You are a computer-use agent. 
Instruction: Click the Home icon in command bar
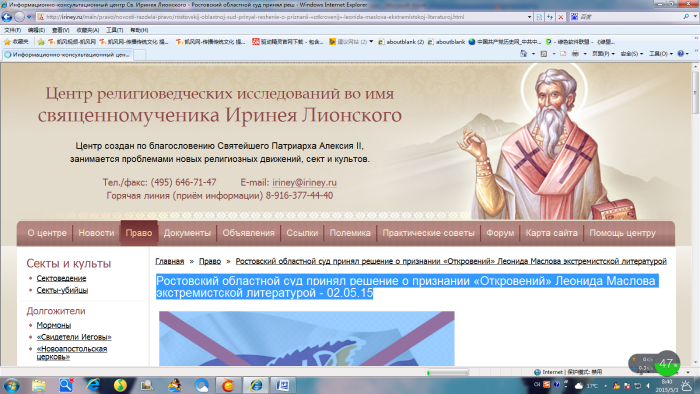pyautogui.click(x=524, y=54)
